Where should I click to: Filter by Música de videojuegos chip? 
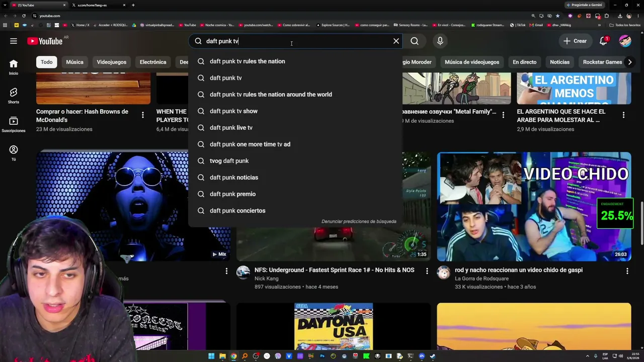click(472, 62)
